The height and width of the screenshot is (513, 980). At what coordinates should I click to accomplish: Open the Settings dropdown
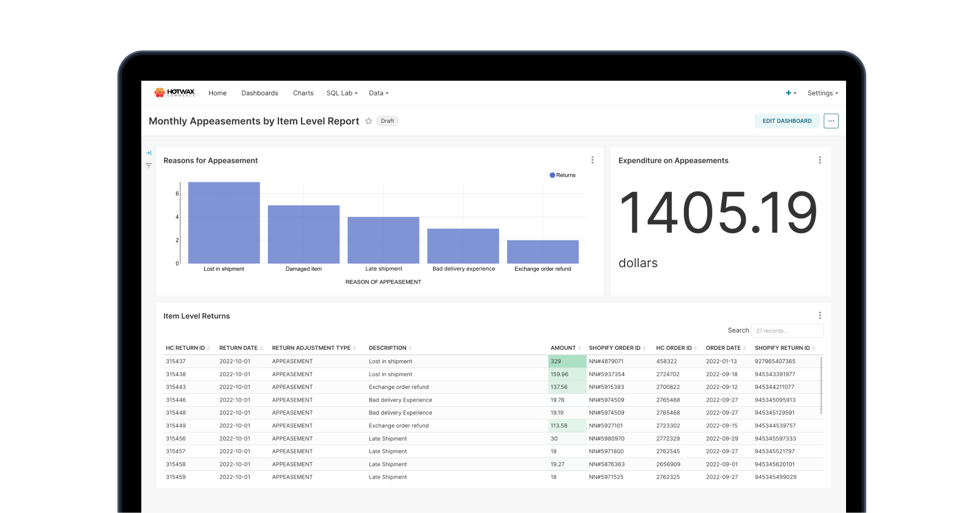pyautogui.click(x=822, y=94)
